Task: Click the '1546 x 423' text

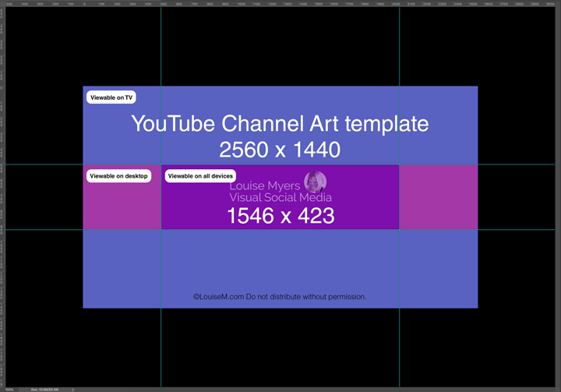Action: (280, 216)
